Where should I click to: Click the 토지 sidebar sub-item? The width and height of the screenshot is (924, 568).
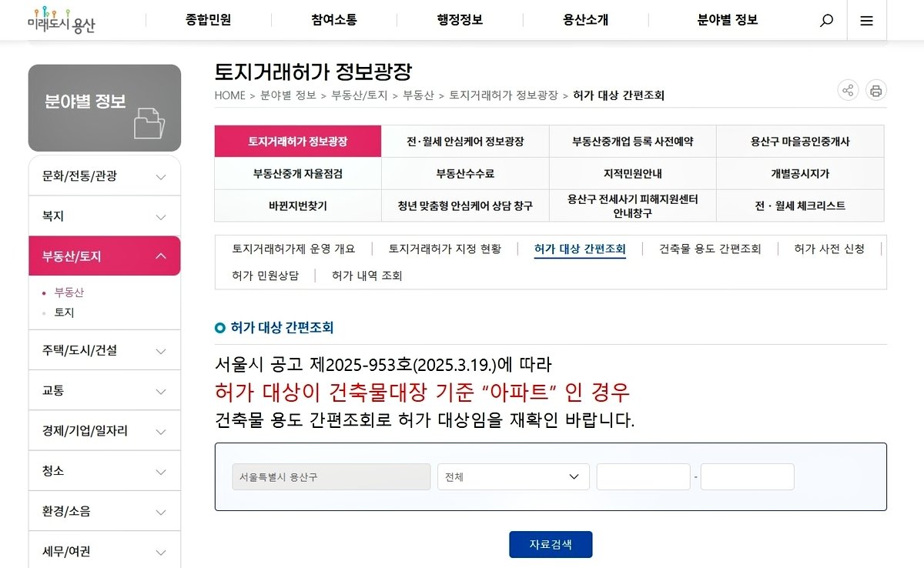pyautogui.click(x=65, y=312)
